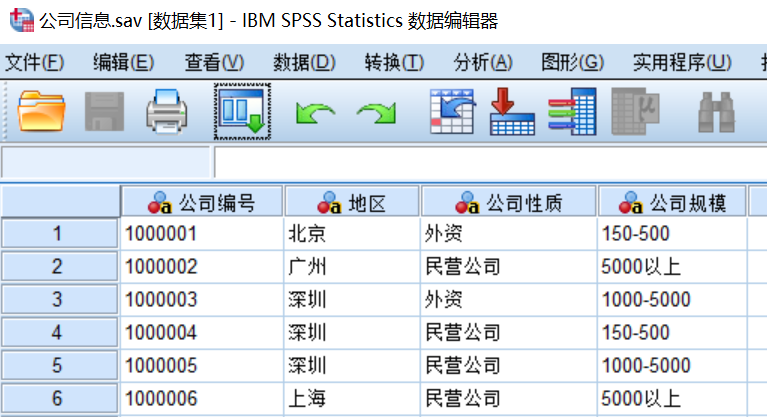Click 深圳 in row 5

coord(352,365)
